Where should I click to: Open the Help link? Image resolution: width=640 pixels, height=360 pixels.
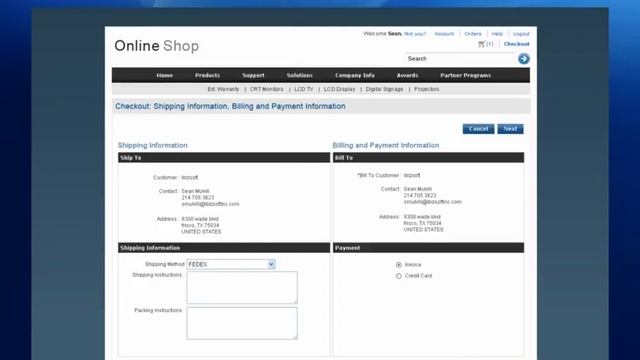[497, 34]
